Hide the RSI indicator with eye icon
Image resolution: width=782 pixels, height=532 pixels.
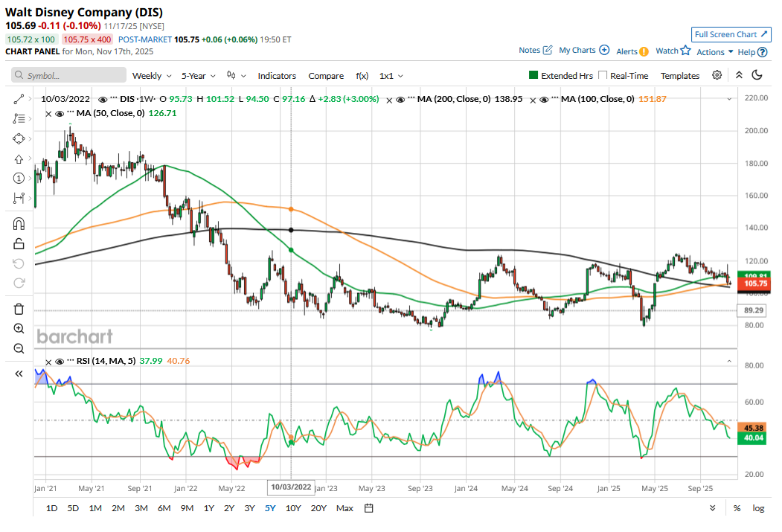59,361
